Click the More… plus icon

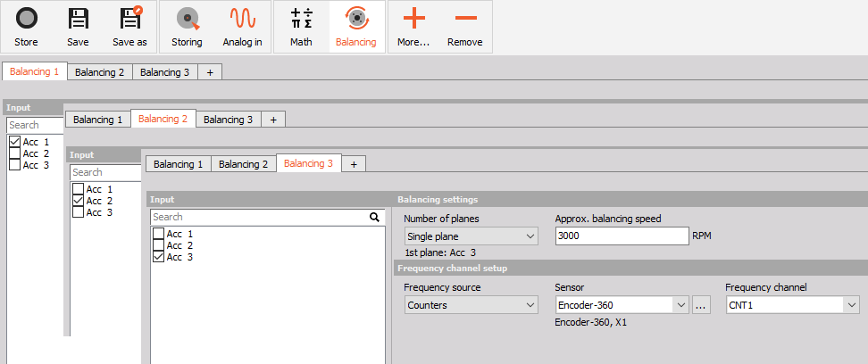(x=414, y=18)
